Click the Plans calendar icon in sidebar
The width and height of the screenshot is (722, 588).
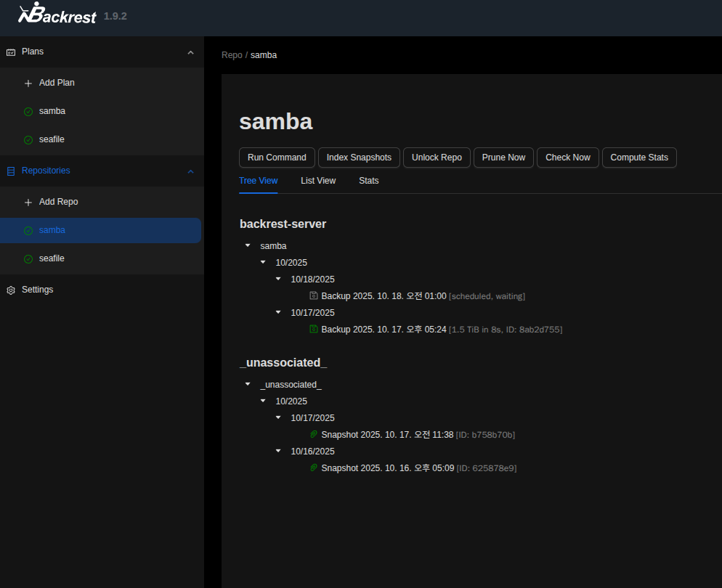[x=11, y=52]
